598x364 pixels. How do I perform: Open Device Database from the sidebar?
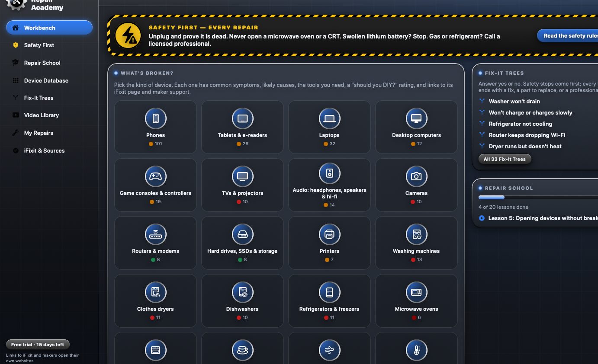pyautogui.click(x=49, y=80)
